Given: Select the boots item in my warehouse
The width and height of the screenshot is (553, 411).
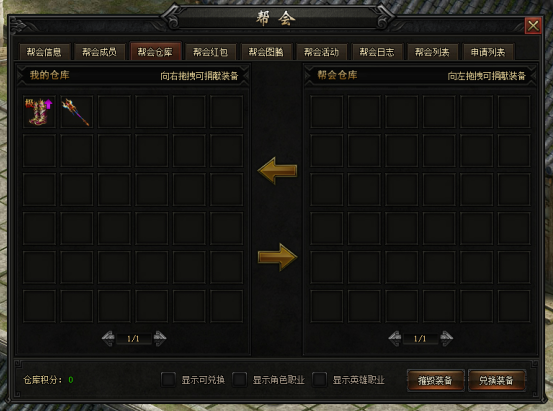Looking at the screenshot, I should (x=39, y=112).
